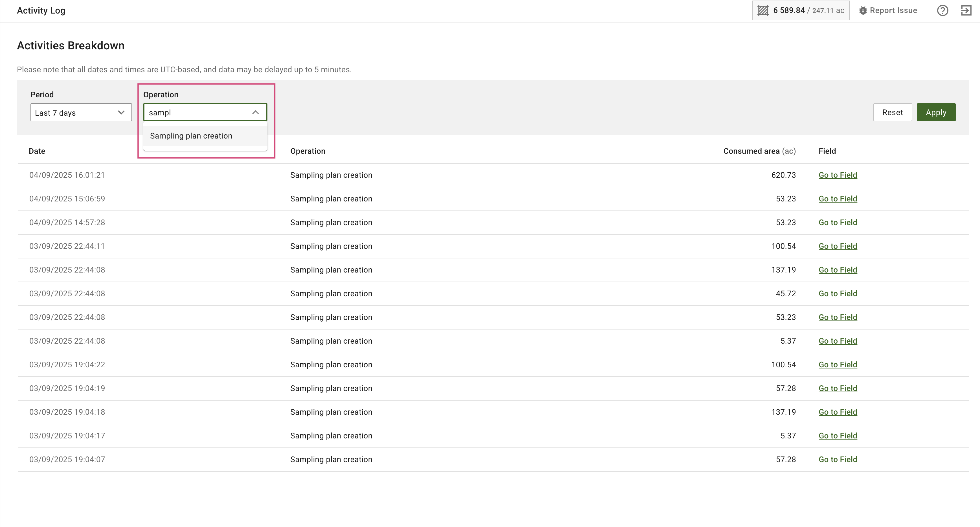Click the Apply button

tap(935, 112)
